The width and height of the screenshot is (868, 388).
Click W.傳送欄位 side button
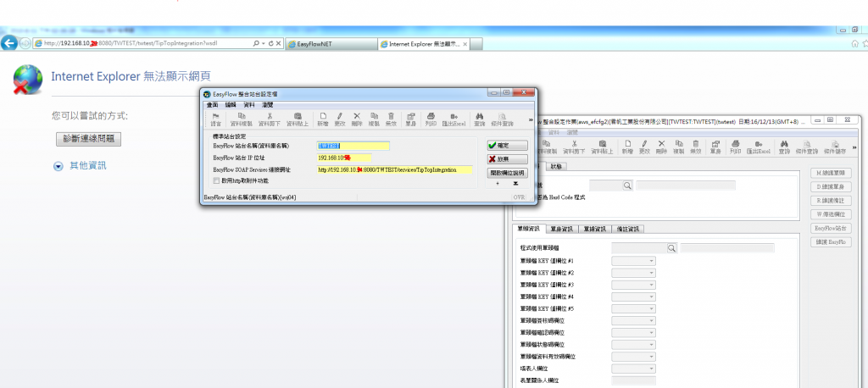(831, 214)
